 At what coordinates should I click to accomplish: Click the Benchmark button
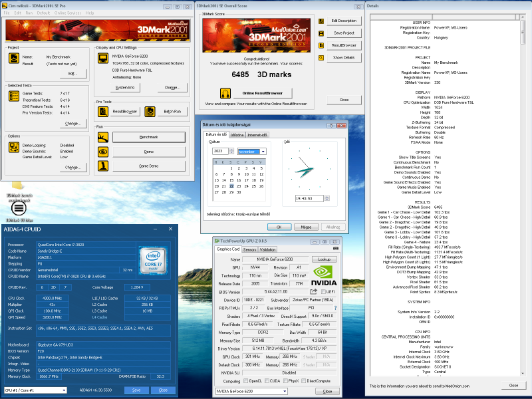148,137
